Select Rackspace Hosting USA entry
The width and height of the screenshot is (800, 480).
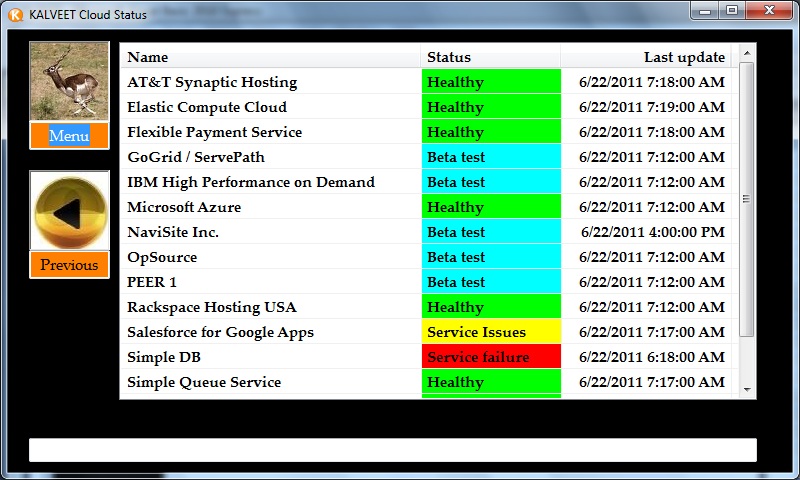[428, 307]
